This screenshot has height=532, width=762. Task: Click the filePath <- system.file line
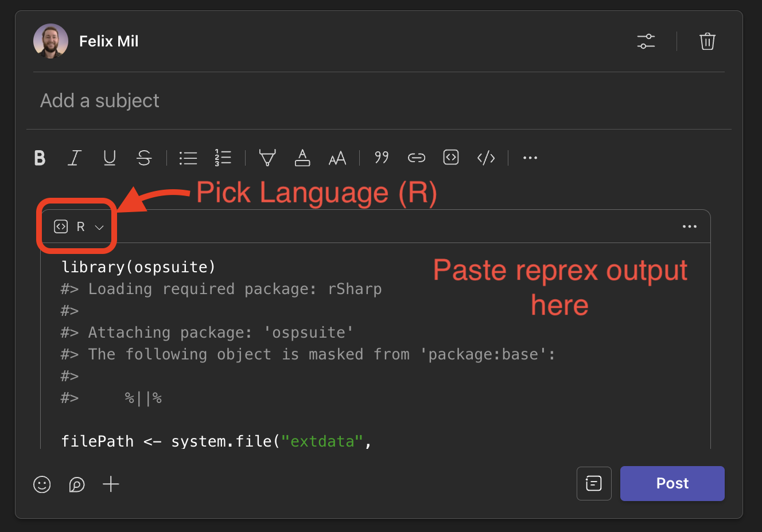pyautogui.click(x=216, y=441)
